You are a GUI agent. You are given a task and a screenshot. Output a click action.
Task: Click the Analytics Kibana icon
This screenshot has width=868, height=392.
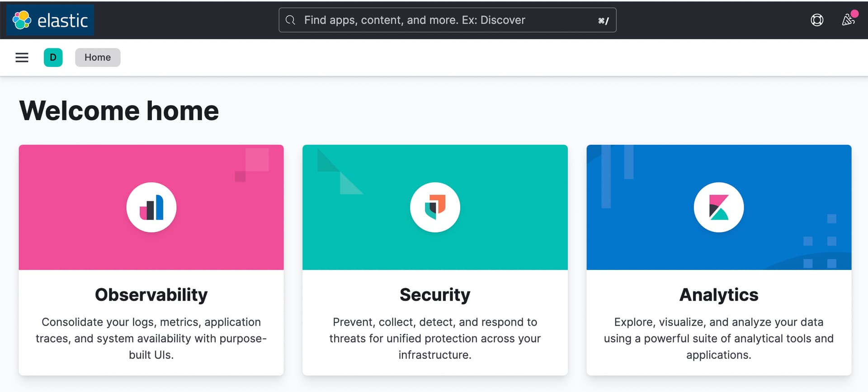tap(719, 208)
